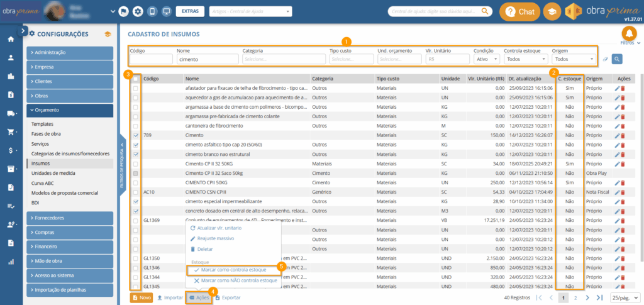Expand the left rail with the arrow tab
Screen dimensions: 644x305
pos(23,30)
